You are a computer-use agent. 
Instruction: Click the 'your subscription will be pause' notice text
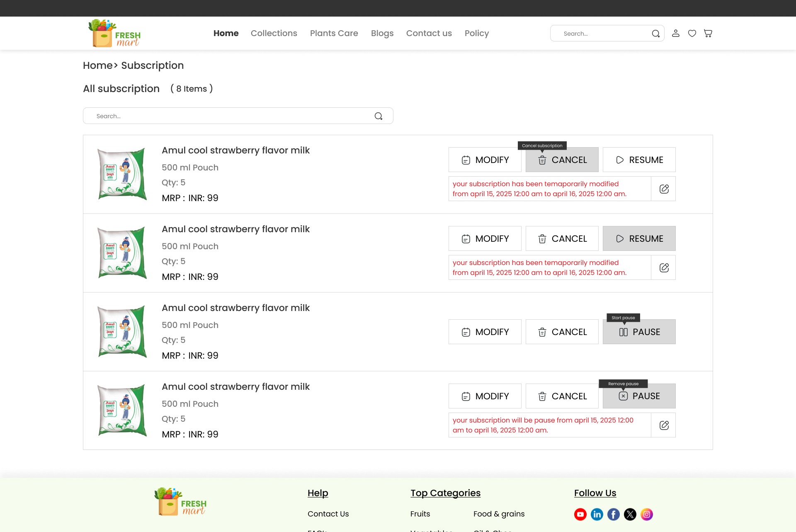[543, 425]
